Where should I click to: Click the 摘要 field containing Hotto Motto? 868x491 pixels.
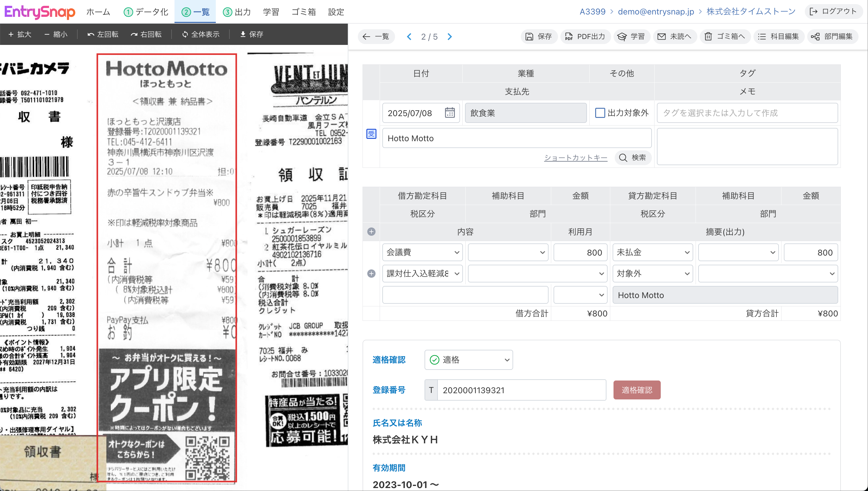coord(725,295)
